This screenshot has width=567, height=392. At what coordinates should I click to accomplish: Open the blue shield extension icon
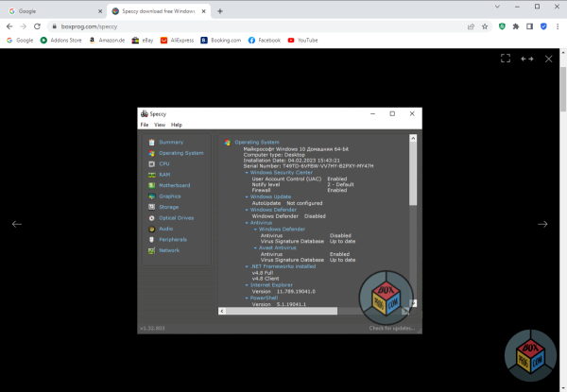543,26
